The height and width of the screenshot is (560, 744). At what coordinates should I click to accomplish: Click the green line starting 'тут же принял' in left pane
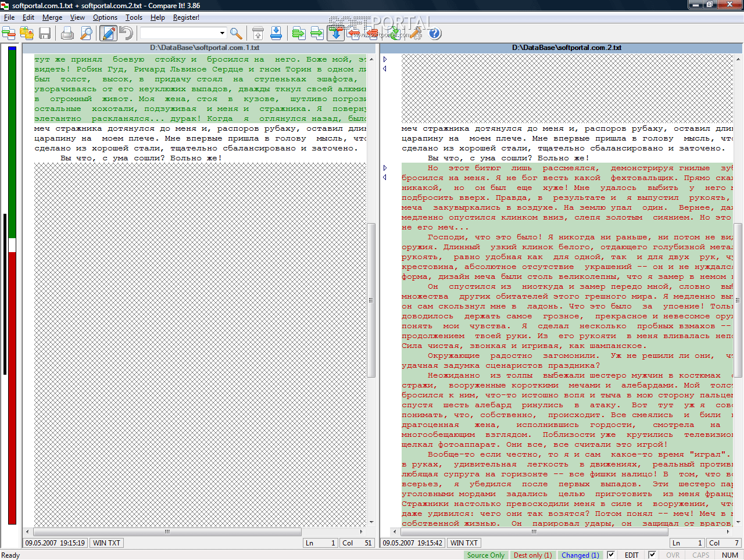(200, 59)
